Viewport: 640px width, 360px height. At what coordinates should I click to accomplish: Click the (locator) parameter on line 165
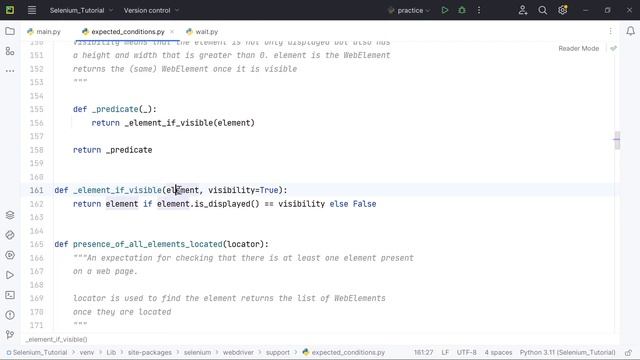(x=243, y=244)
